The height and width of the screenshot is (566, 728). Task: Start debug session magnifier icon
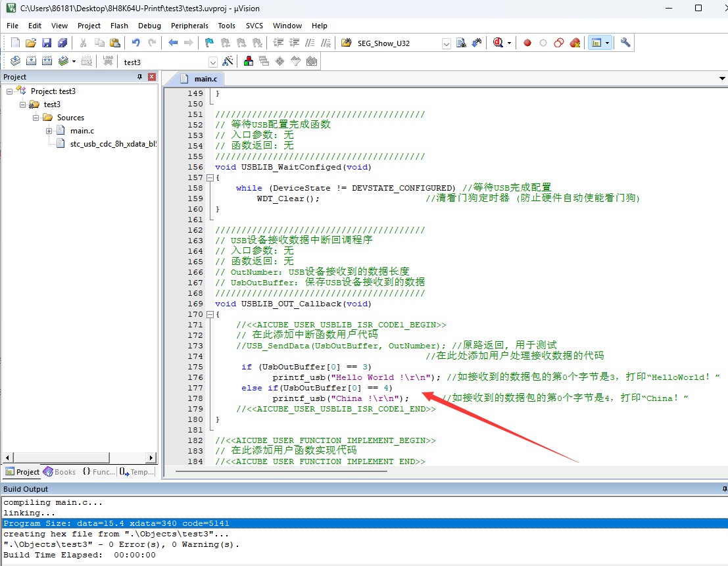(498, 43)
